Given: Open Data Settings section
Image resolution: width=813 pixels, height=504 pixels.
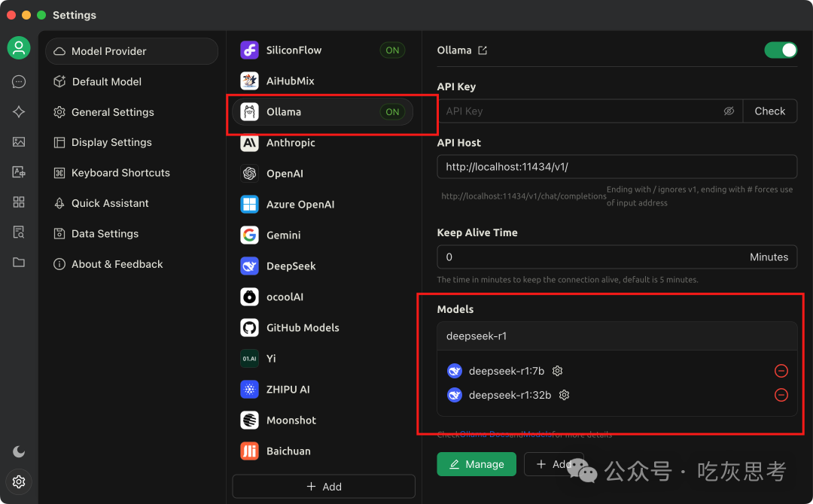Looking at the screenshot, I should [132, 234].
